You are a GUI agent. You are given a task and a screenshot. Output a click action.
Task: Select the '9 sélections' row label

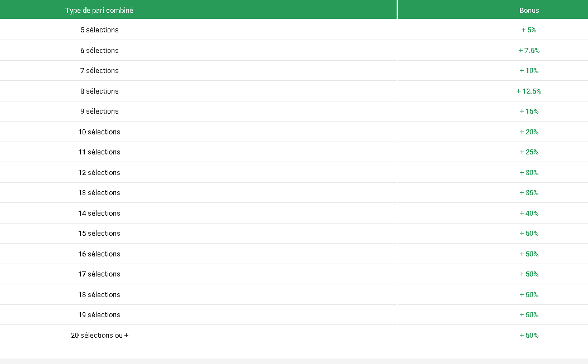pyautogui.click(x=99, y=111)
